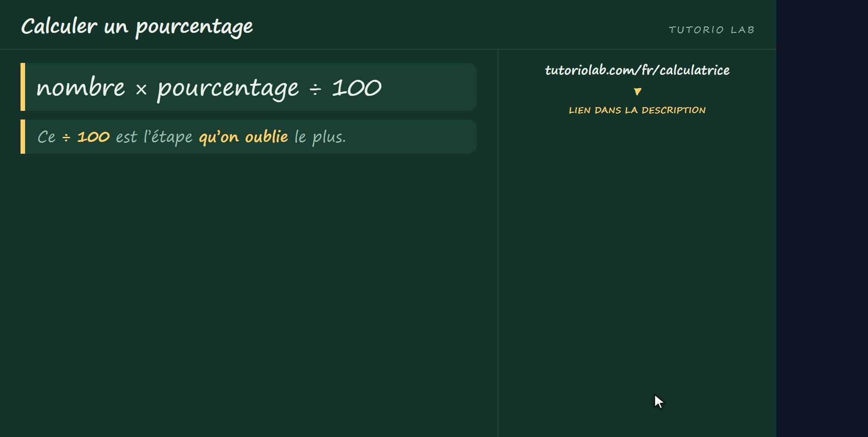Click the highlighted 'qu'on oublie' text
The image size is (868, 437).
click(x=244, y=137)
